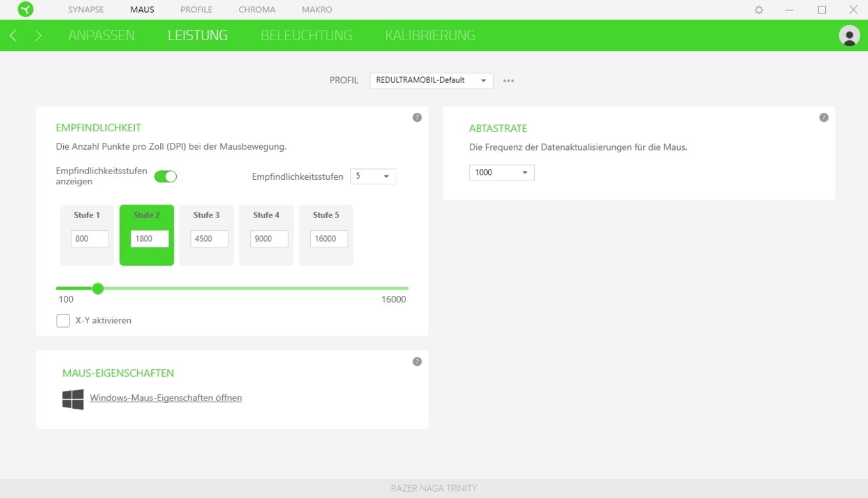Open the LEISTUNG subtab
The height and width of the screenshot is (498, 868).
(x=198, y=36)
